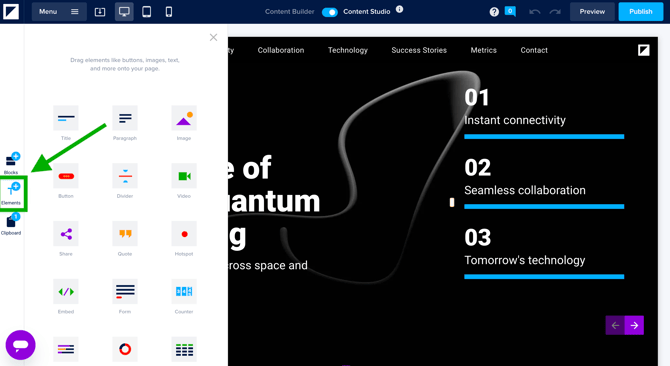
Task: Select the Video element
Action: (184, 176)
